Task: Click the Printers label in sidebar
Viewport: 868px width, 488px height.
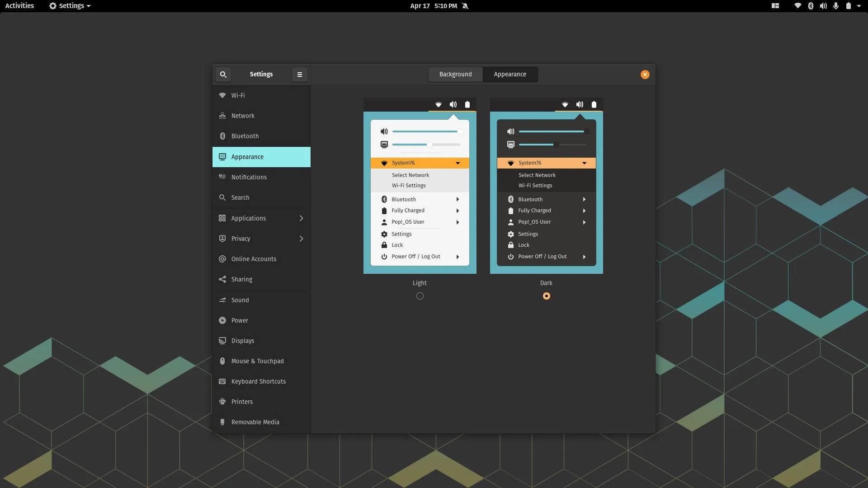Action: pos(242,402)
